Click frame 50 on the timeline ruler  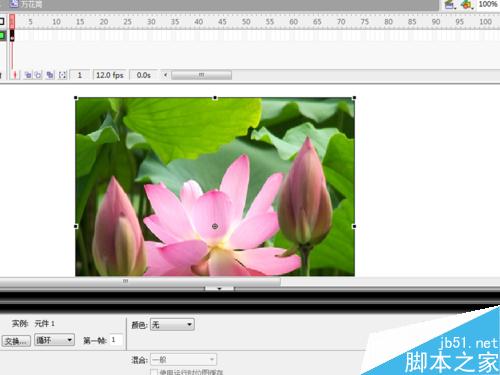(246, 22)
